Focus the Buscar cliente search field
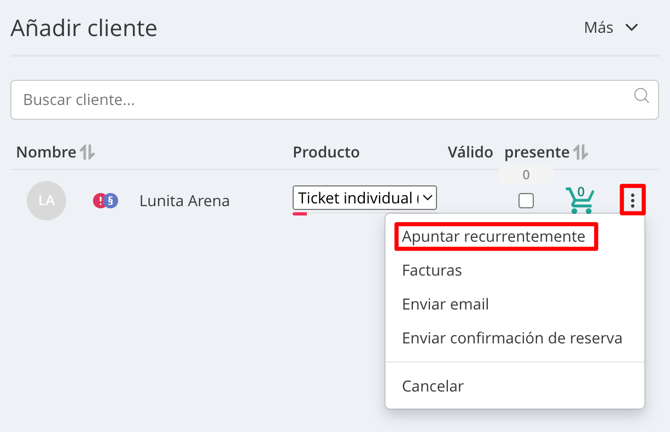 click(335, 100)
